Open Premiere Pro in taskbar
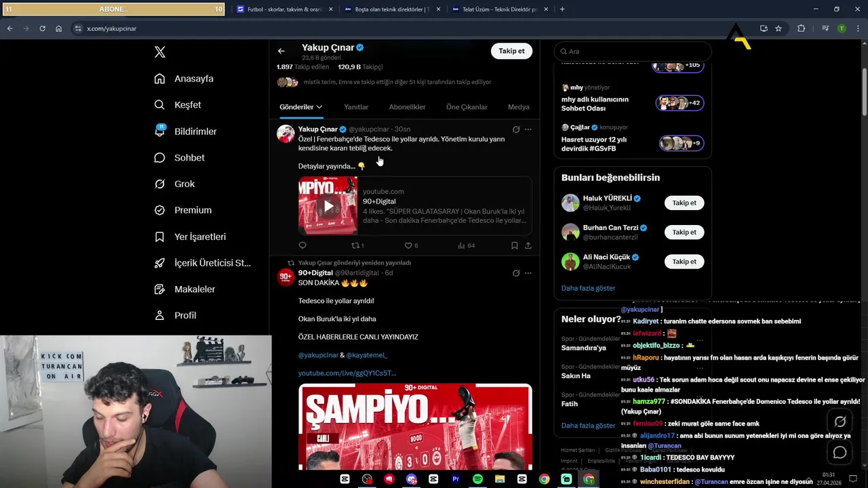 [x=456, y=479]
